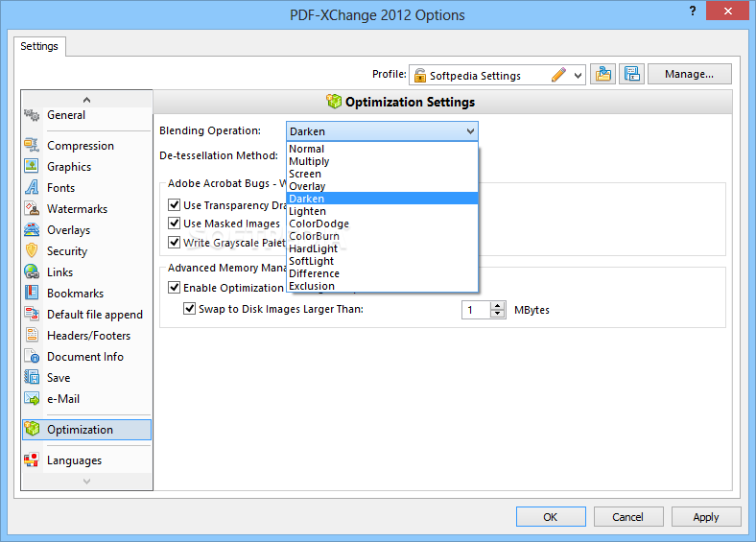756x542 pixels.
Task: Click the Graphics picture icon
Action: [32, 166]
